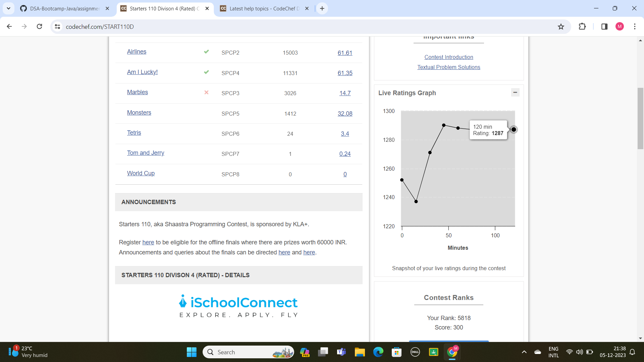Collapse the Live Ratings Graph panel
The width and height of the screenshot is (644, 362).
515,92
